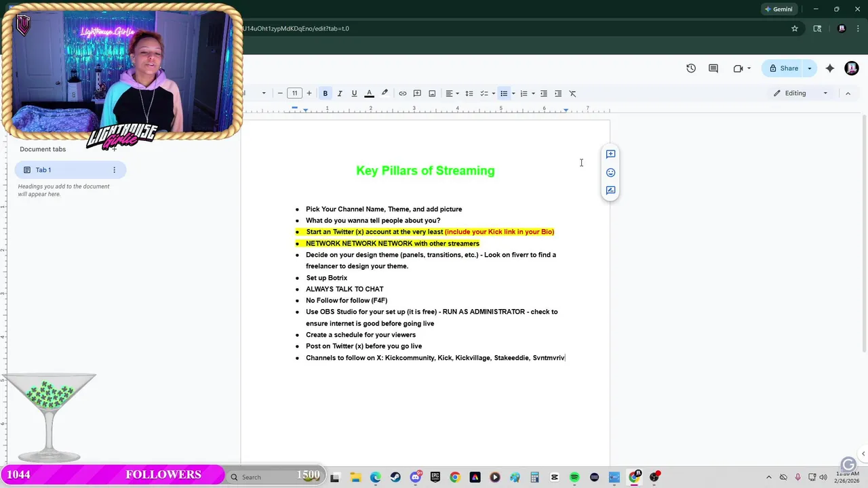The width and height of the screenshot is (868, 488).
Task: Open version history clock icon
Action: [691, 68]
